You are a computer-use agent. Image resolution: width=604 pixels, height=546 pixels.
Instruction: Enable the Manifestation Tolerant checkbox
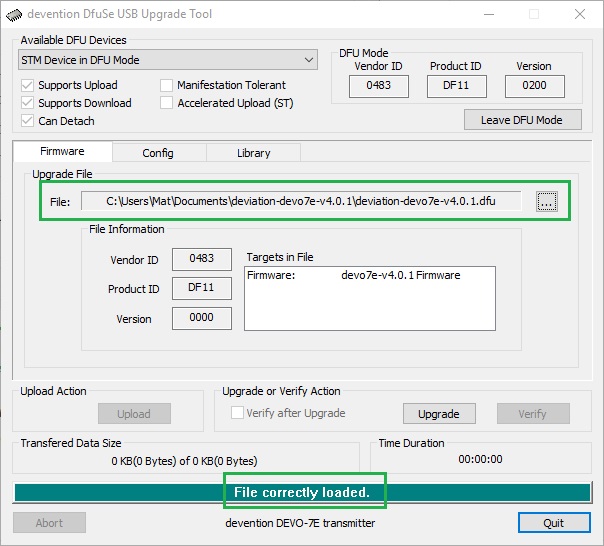166,86
